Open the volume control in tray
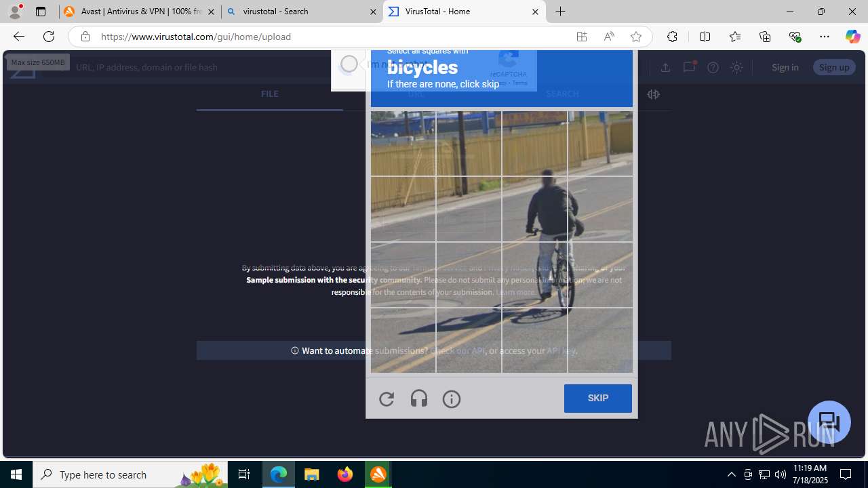868x488 pixels. [781, 474]
